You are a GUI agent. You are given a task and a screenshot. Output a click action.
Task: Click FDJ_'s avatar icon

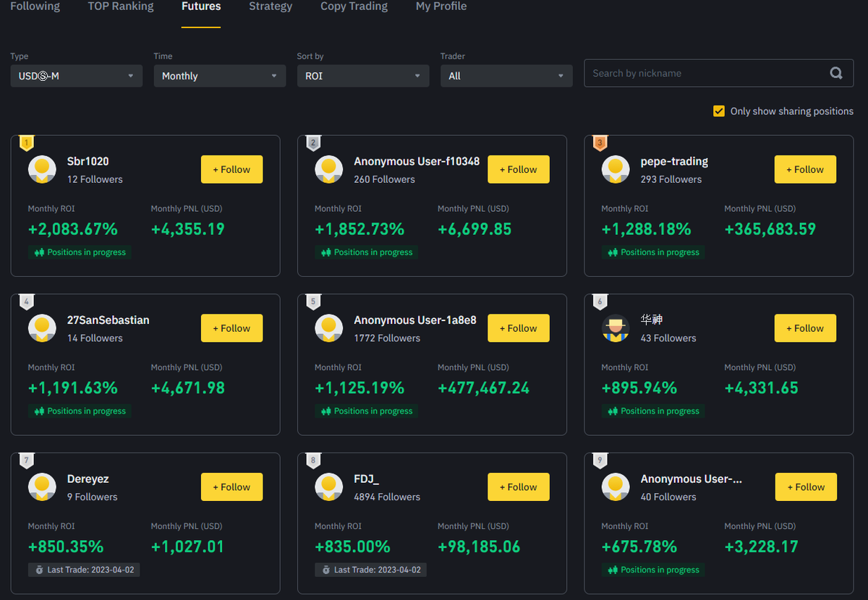point(328,487)
